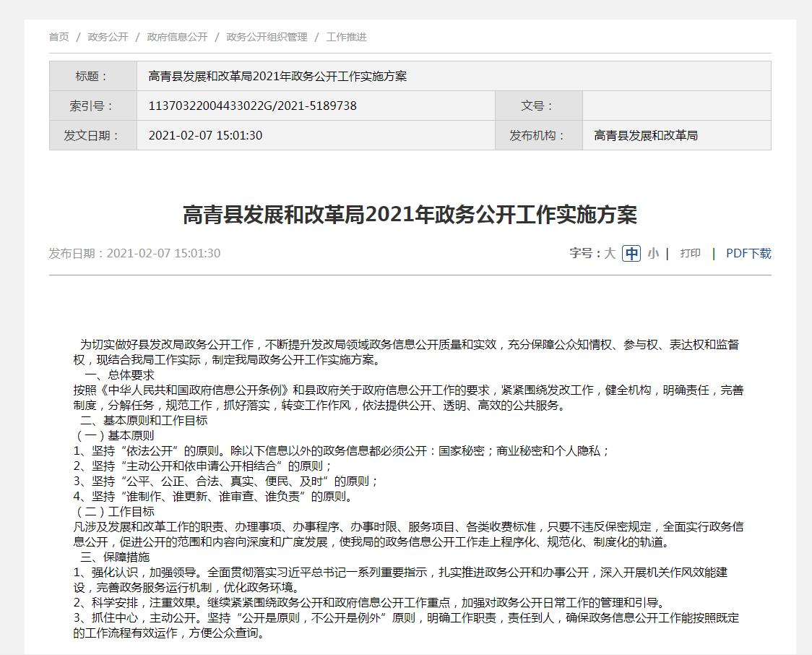Click the 首页 breadcrumb link
The height and width of the screenshot is (655, 812).
[59, 37]
